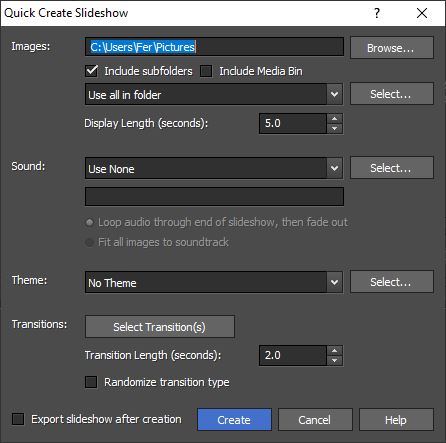Expand the Use all in folder dropdown
The width and height of the screenshot is (446, 443).
coord(214,95)
